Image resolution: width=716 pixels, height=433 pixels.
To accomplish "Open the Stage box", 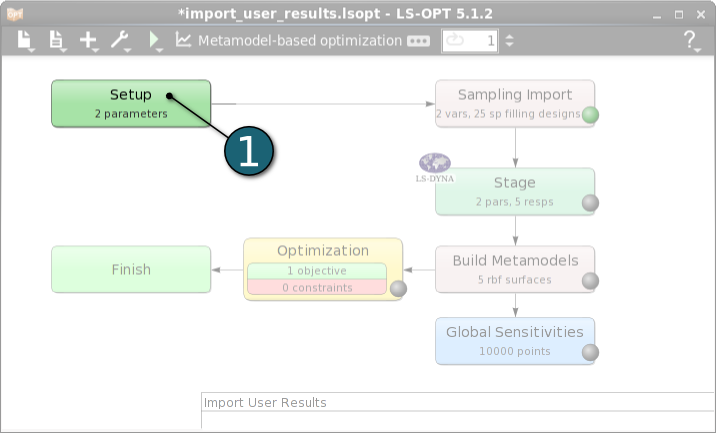I will [515, 191].
